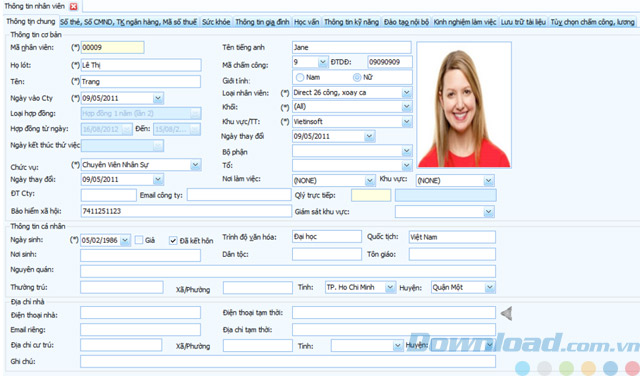Screen dimensions: 640x376
Task: Expand the Loại nhân viên dropdown
Action: click(x=406, y=93)
